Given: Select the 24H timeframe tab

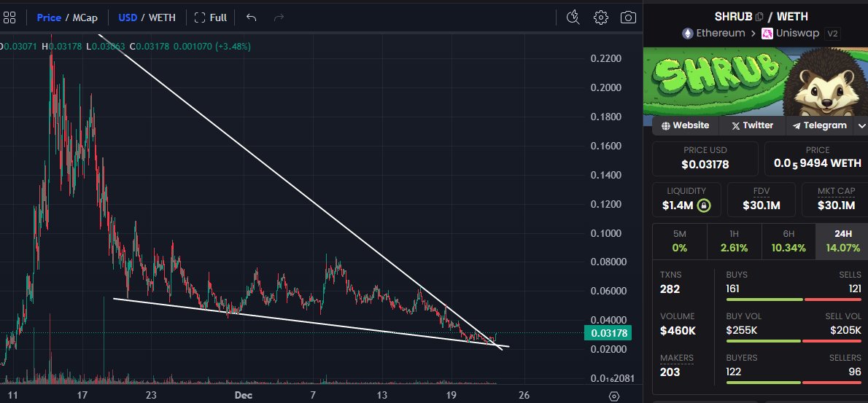Looking at the screenshot, I should pyautogui.click(x=842, y=241).
